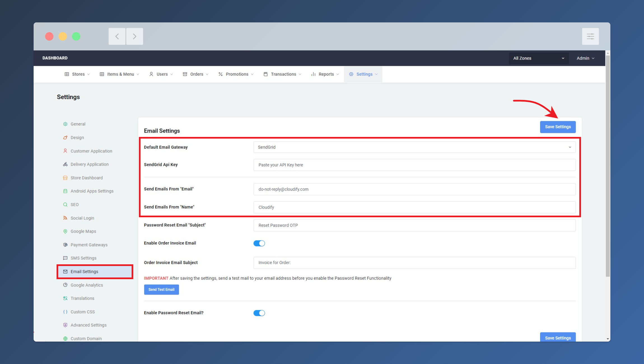Screen dimensions: 644x364
Task: Click the SEO magnifier icon
Action: tap(65, 205)
